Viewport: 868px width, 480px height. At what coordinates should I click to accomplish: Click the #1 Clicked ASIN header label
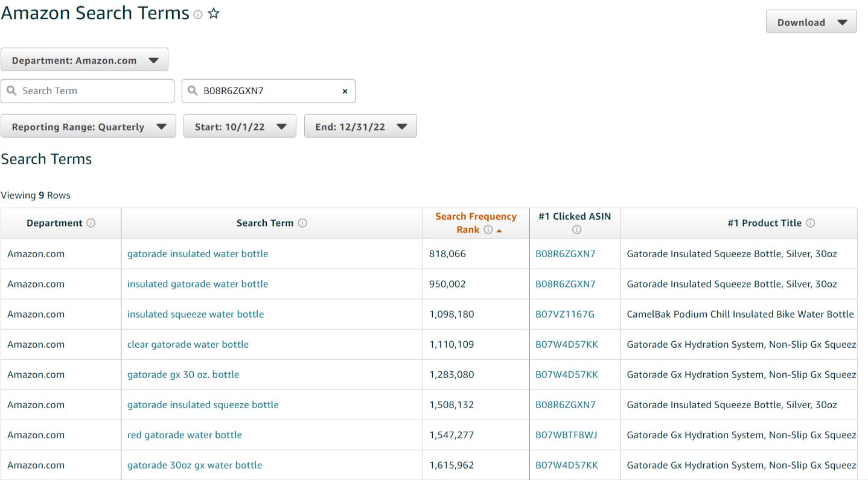click(x=575, y=216)
